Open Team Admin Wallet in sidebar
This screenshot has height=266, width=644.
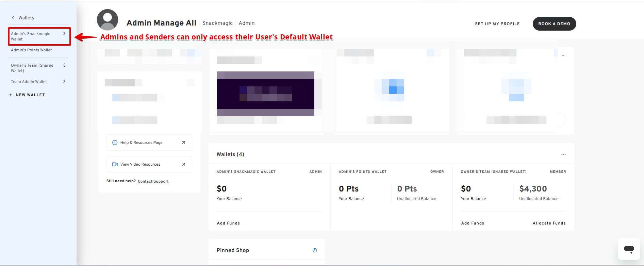click(x=29, y=82)
